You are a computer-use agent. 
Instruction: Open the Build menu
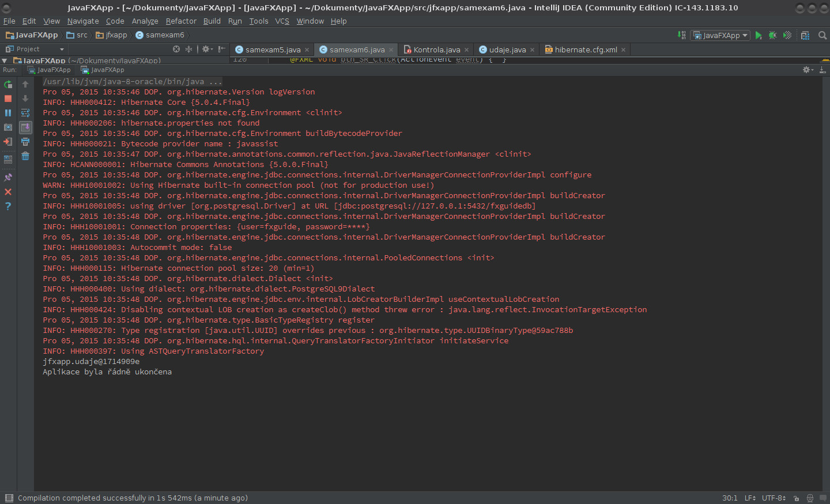tap(212, 21)
